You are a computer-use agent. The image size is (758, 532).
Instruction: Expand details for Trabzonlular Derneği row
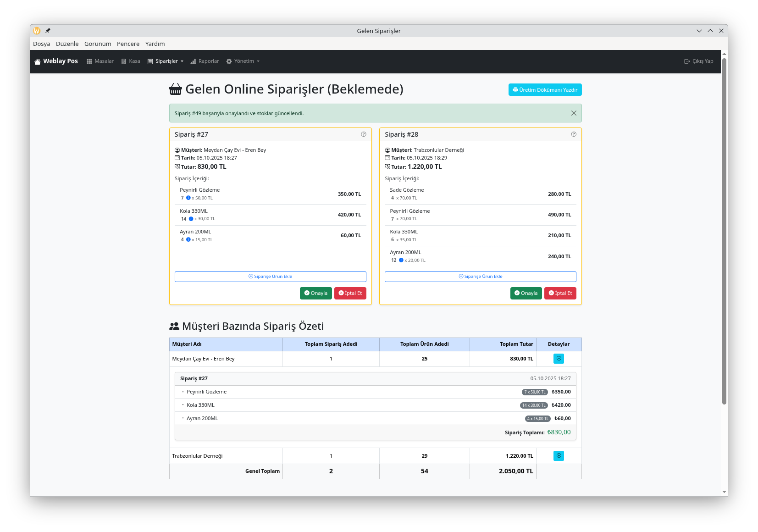(x=559, y=456)
